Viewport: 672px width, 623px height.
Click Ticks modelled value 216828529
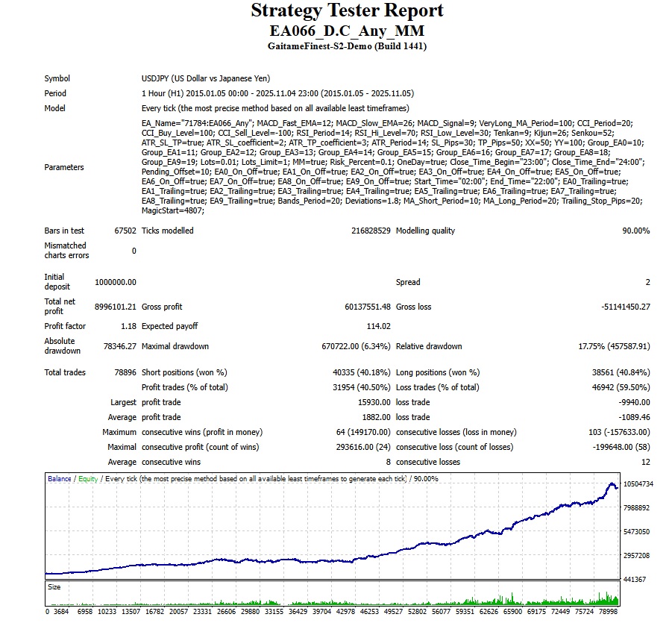(371, 231)
